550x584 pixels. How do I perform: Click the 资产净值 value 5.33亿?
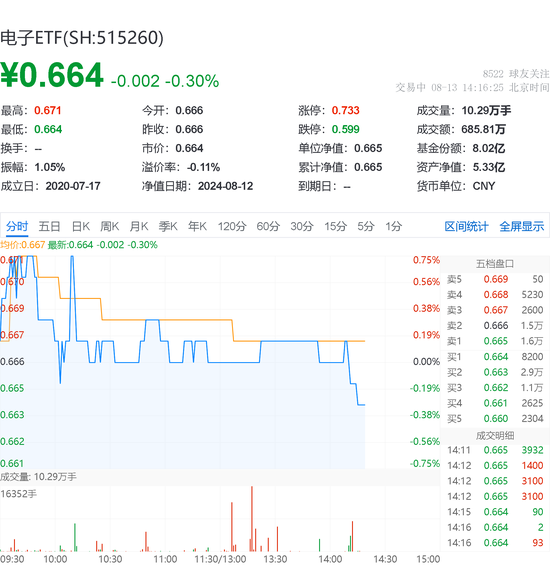(489, 167)
